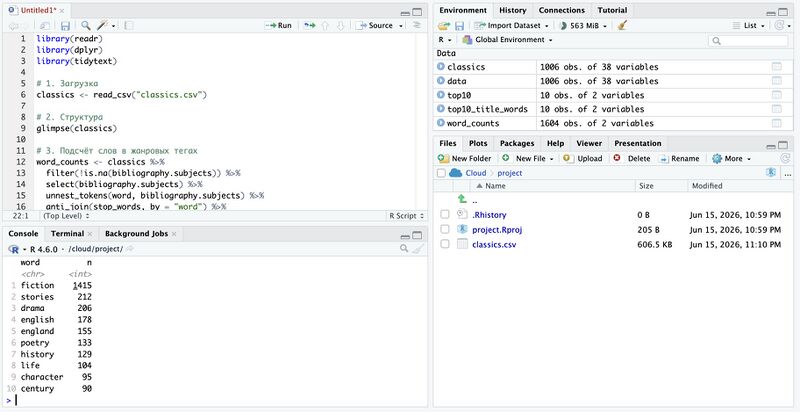The width and height of the screenshot is (800, 412).
Task: Expand the classics object details
Action: point(441,67)
